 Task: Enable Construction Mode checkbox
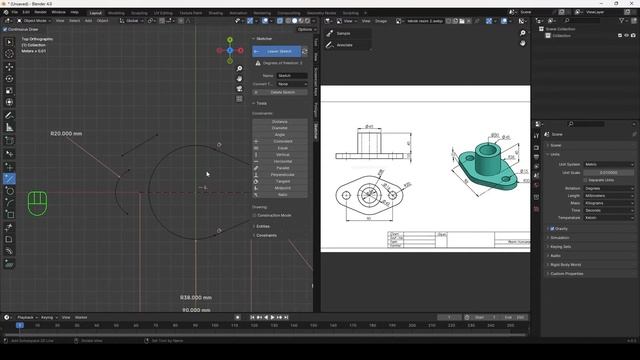[x=254, y=215]
